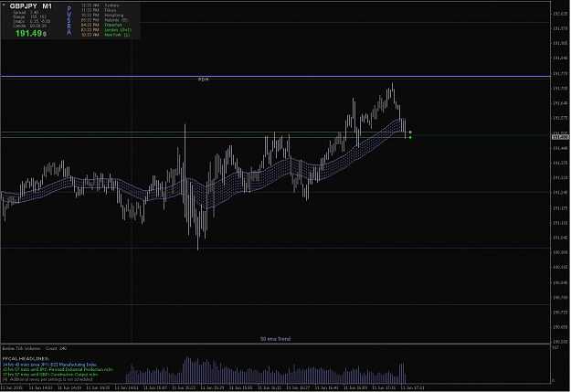Select the Candle countdown timer line
Image resolution: width=571 pixels, height=392 pixels.
(x=29, y=26)
